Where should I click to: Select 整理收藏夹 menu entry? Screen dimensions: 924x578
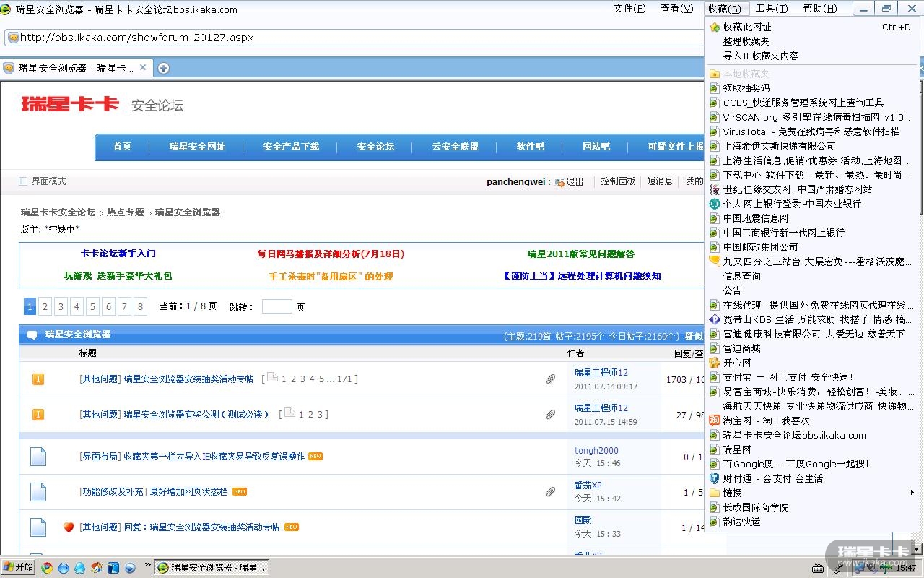point(812,41)
